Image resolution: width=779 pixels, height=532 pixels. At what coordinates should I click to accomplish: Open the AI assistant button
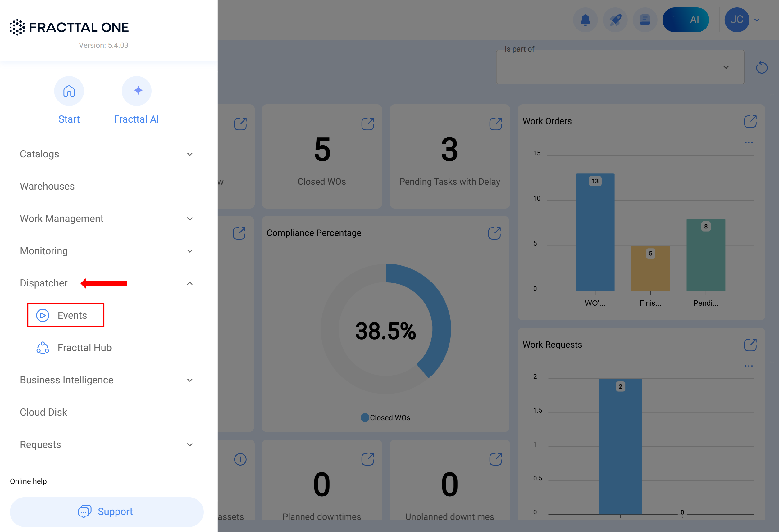[686, 20]
